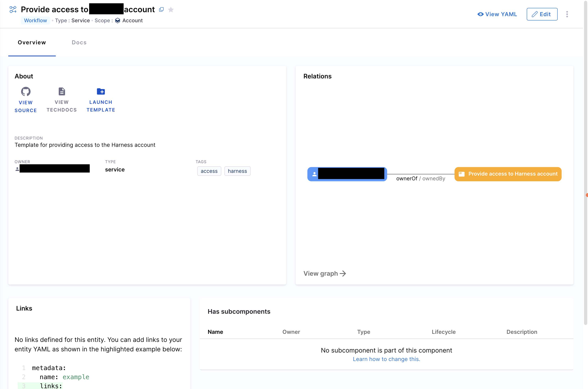
Task: Sort subcomponents by Name column header
Action: click(215, 332)
